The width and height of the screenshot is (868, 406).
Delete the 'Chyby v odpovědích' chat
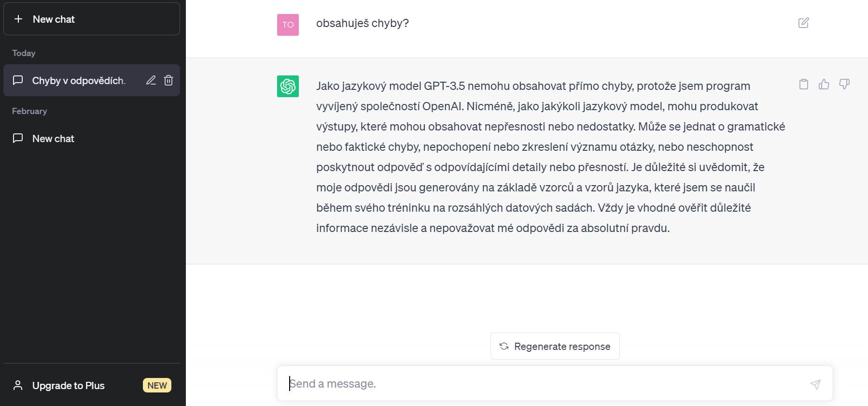point(168,80)
